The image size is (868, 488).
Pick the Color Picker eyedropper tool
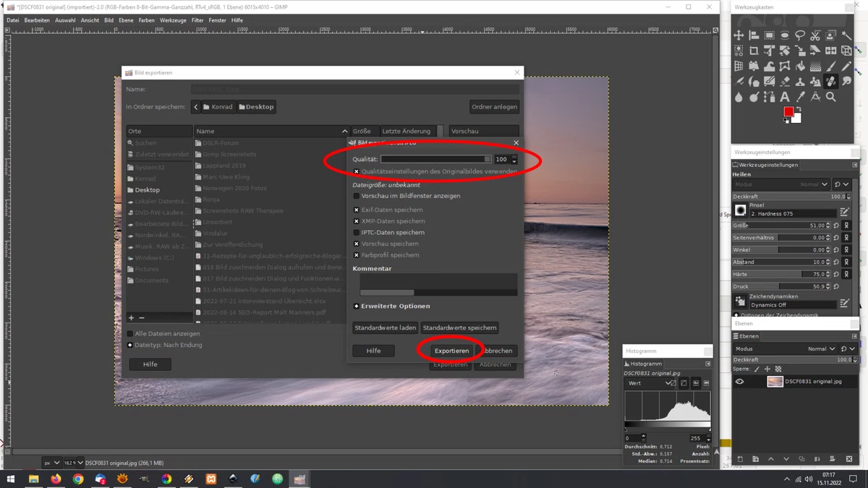(x=800, y=97)
